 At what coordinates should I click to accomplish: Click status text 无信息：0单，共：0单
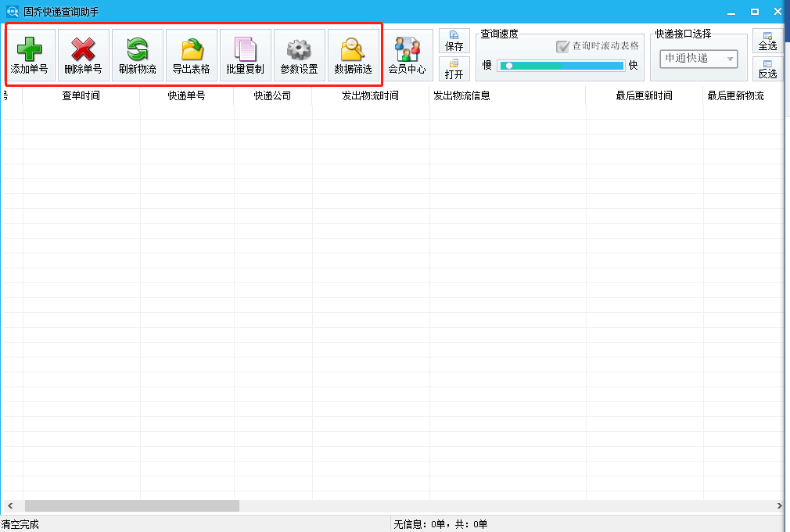(440, 524)
